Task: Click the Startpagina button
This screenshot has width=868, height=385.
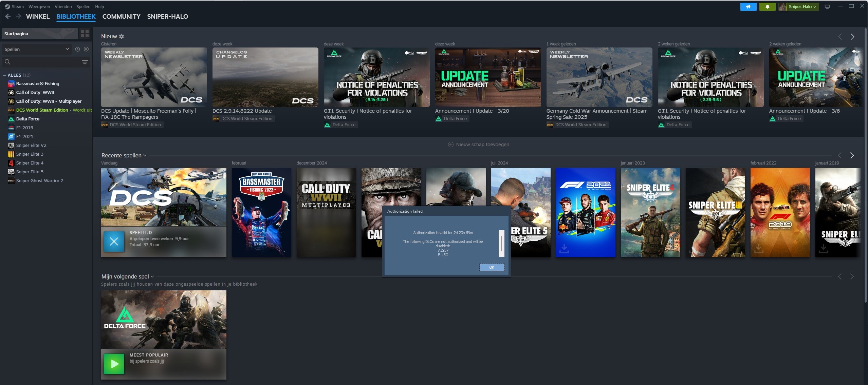Action: 40,34
